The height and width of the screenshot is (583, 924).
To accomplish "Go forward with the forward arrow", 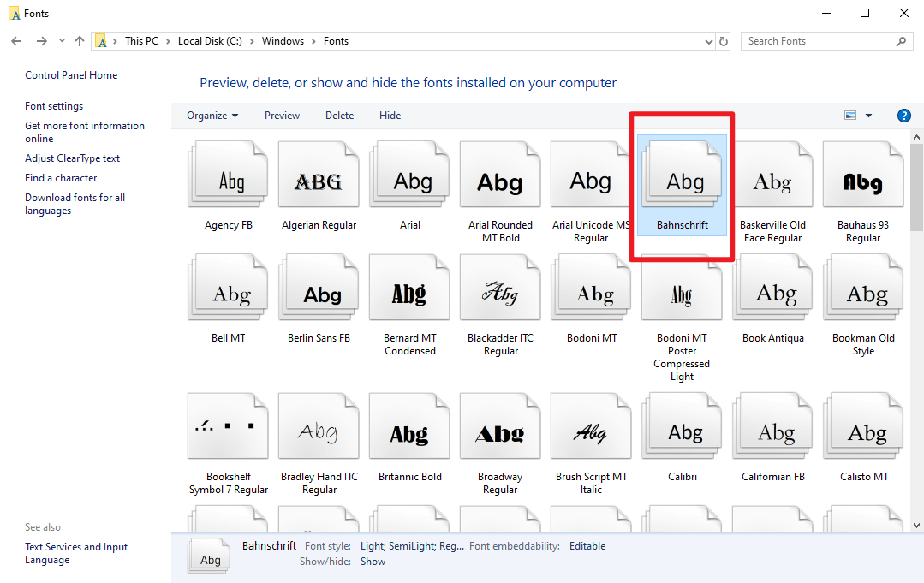I will click(x=41, y=41).
